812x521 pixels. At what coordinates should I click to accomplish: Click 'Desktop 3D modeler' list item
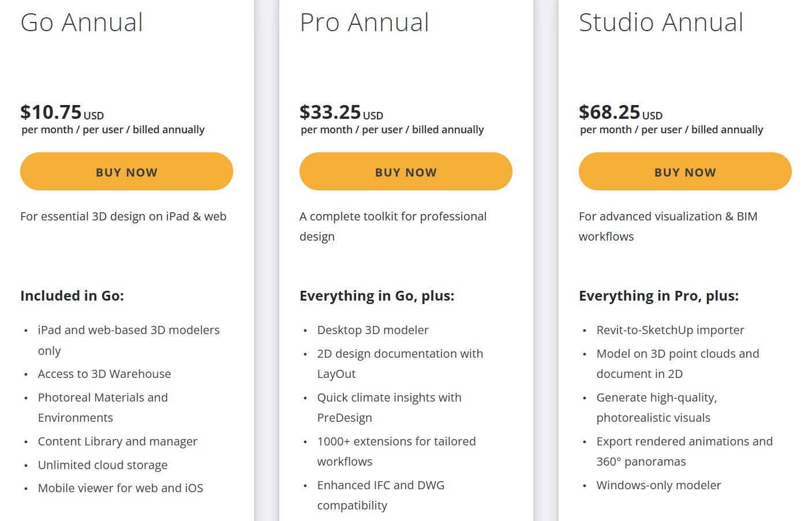pyautogui.click(x=373, y=330)
